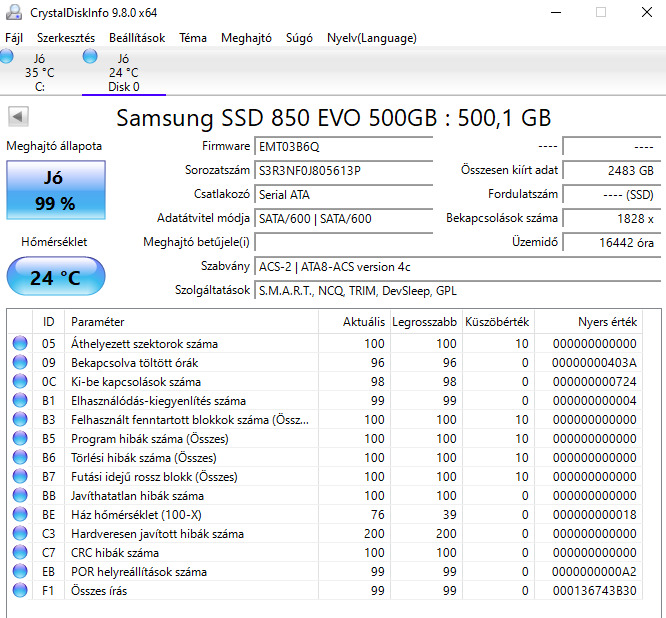
Task: Click the ID column header
Action: [48, 322]
